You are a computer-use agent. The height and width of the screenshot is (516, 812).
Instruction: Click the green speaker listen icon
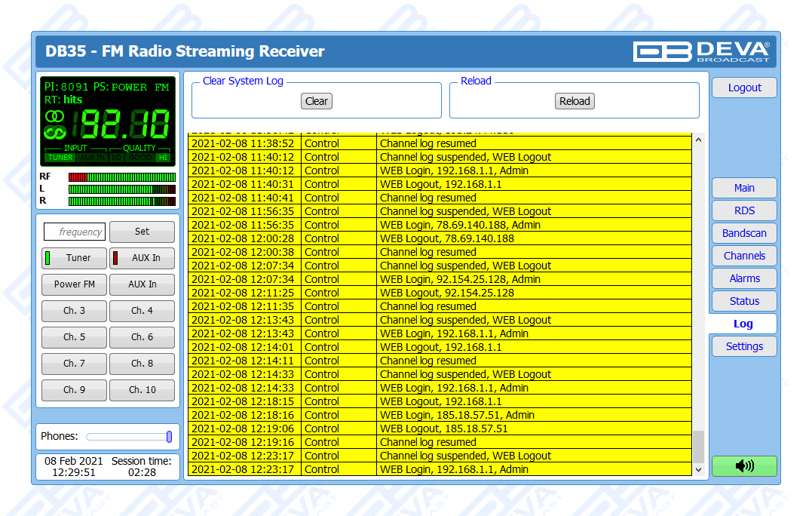coord(743,466)
